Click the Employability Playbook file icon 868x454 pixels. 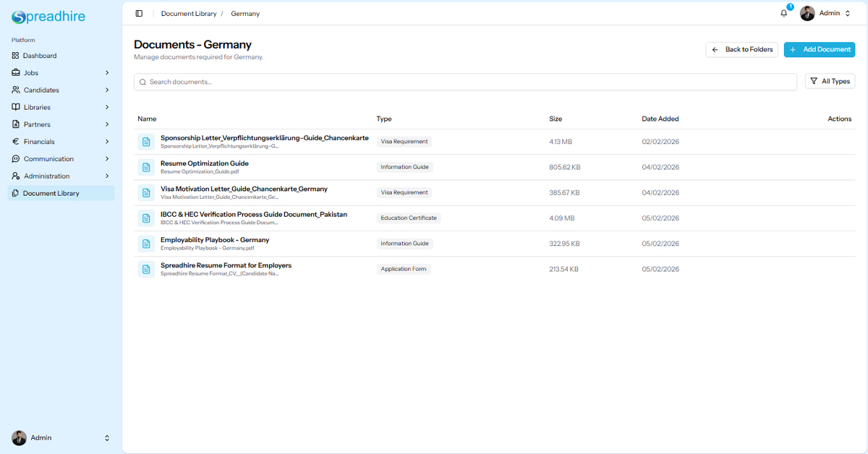[146, 244]
